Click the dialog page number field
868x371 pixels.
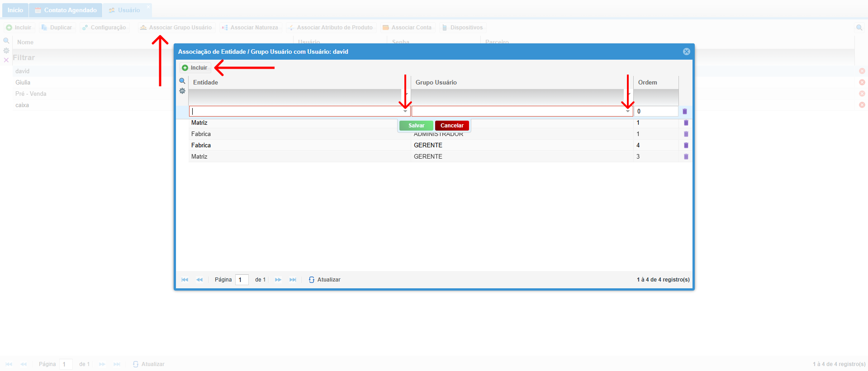click(x=242, y=280)
